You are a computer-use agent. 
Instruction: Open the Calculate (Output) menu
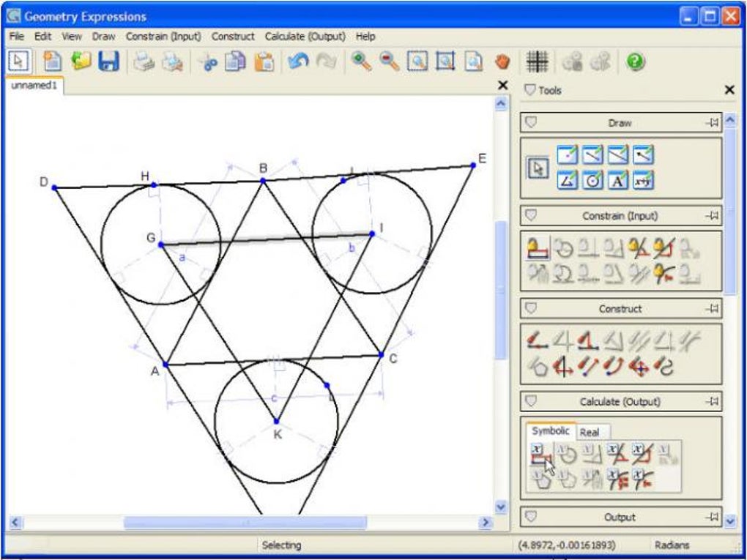305,36
